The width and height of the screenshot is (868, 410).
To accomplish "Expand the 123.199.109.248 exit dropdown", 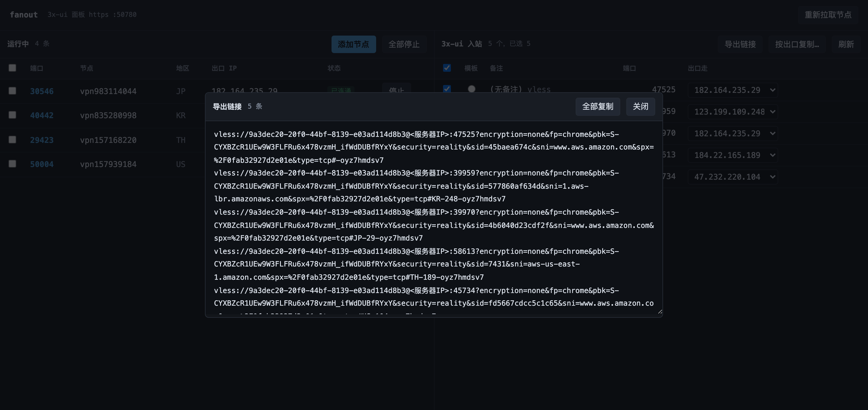I will coord(733,112).
